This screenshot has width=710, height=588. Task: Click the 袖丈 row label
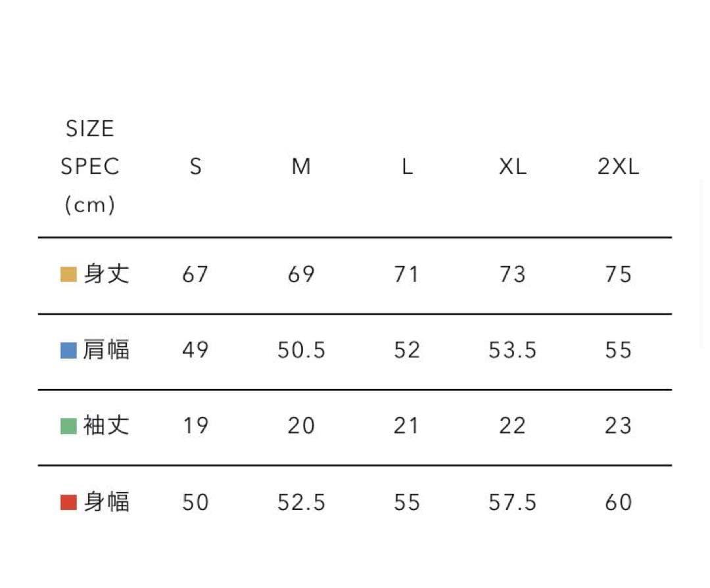point(106,426)
